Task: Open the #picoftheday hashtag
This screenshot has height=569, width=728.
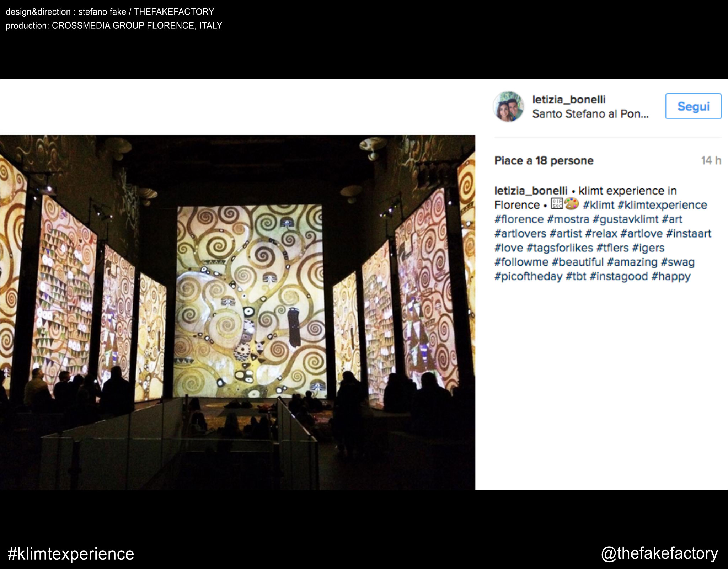Action: coord(528,276)
